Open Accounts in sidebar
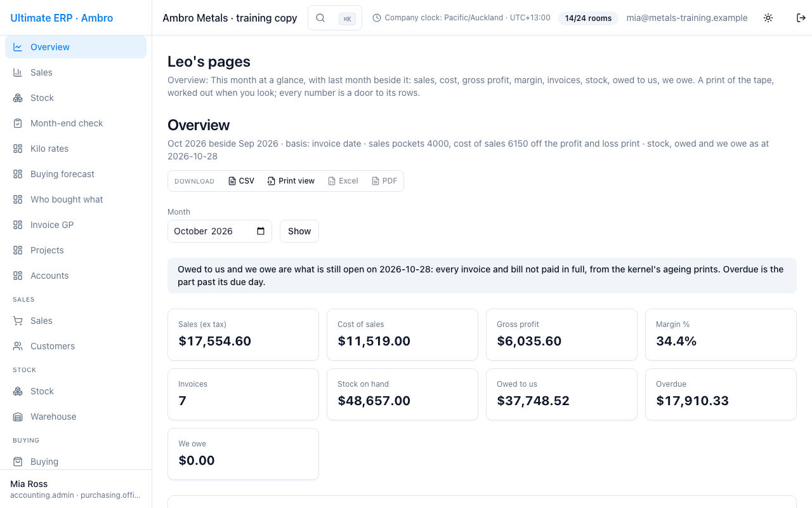This screenshot has height=508, width=812. pyautogui.click(x=76, y=276)
